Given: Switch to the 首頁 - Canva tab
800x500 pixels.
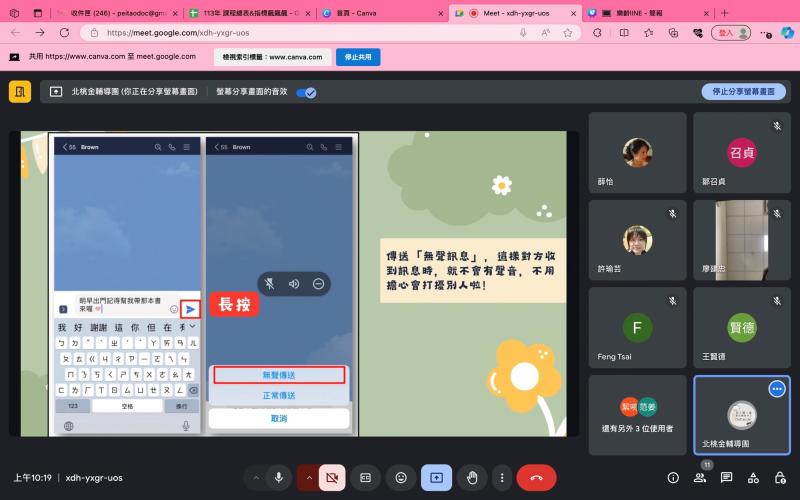Looking at the screenshot, I should coord(383,13).
